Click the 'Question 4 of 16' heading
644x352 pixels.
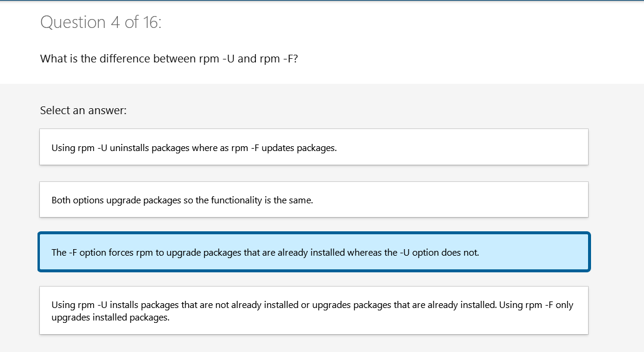(101, 22)
